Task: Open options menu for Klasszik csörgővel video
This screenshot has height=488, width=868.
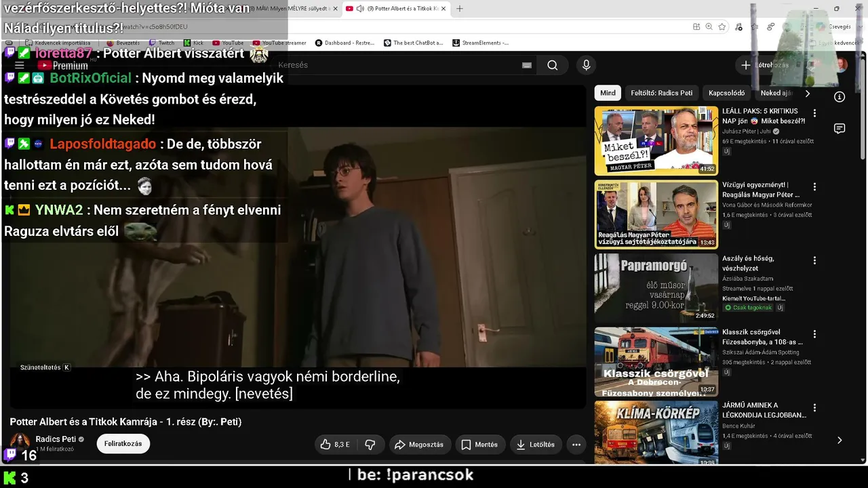Action: (x=814, y=334)
